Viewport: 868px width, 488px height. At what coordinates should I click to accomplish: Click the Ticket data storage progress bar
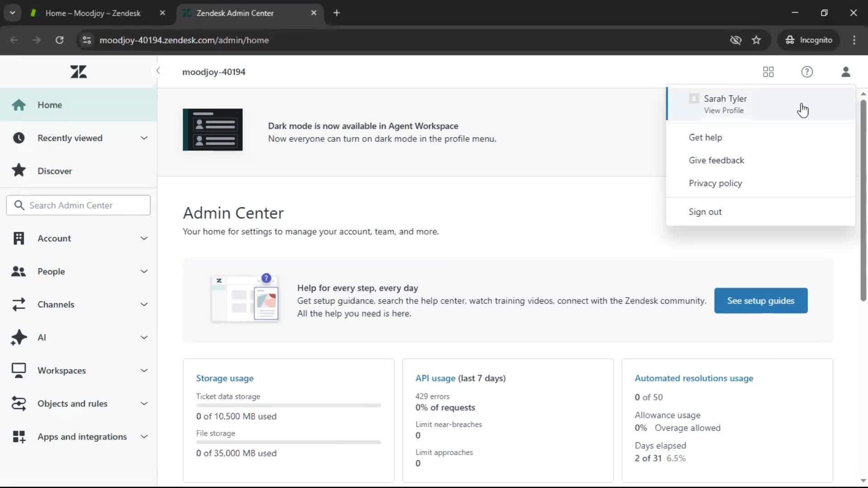(288, 405)
